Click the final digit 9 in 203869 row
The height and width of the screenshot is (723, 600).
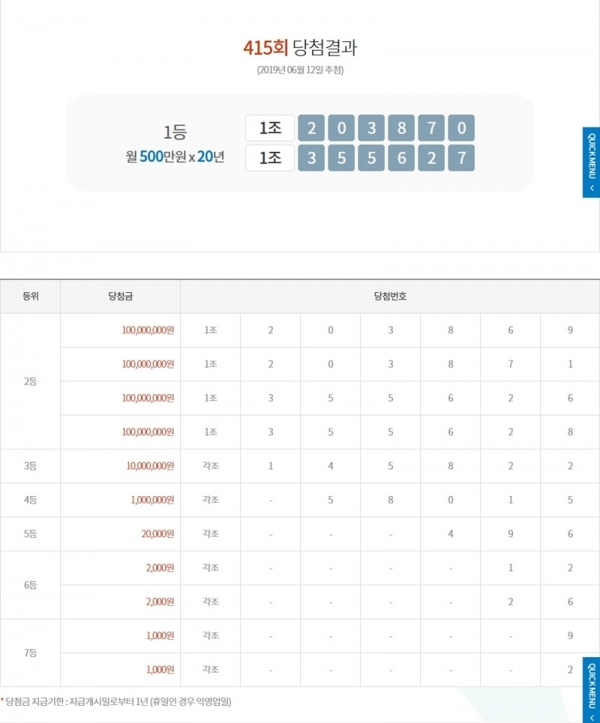tap(570, 330)
